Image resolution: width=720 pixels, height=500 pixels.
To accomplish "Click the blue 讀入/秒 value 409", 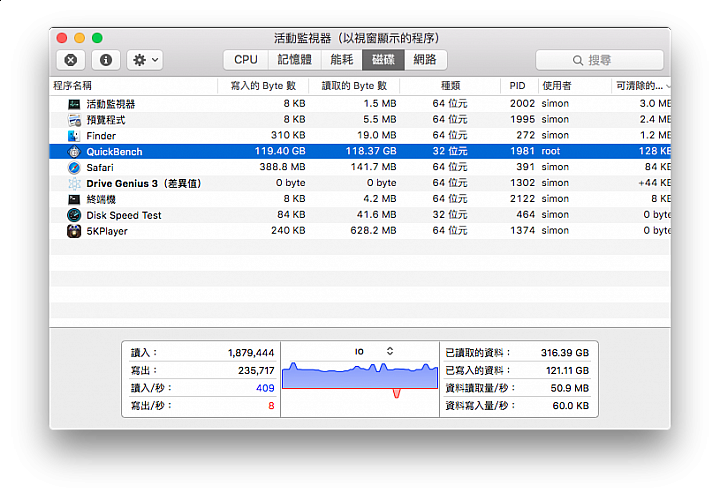I will pos(265,388).
